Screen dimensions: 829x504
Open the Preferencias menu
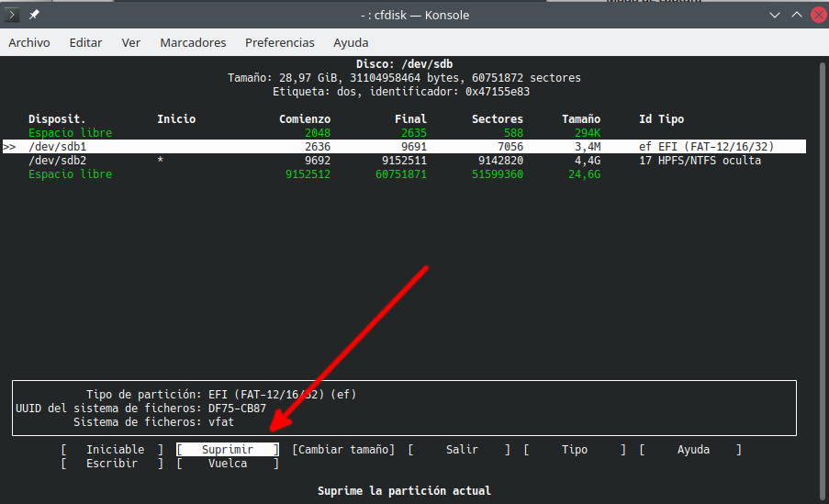coord(279,42)
